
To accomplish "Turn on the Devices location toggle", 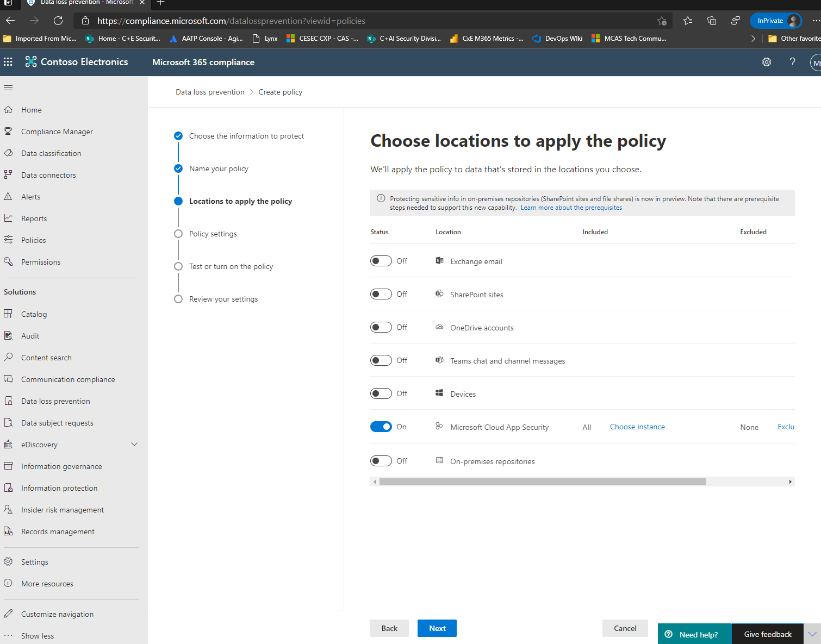I will (381, 393).
